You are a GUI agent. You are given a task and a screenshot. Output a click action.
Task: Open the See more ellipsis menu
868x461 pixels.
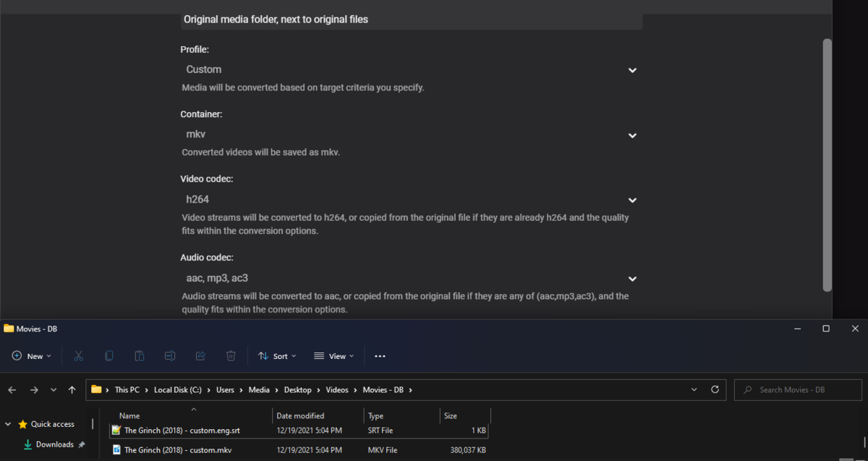click(380, 356)
